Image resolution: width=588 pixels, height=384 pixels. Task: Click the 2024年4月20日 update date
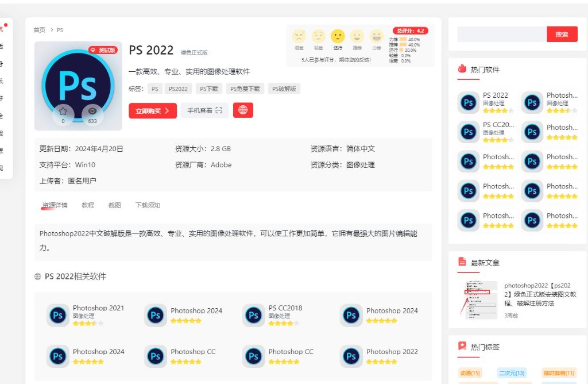(99, 149)
